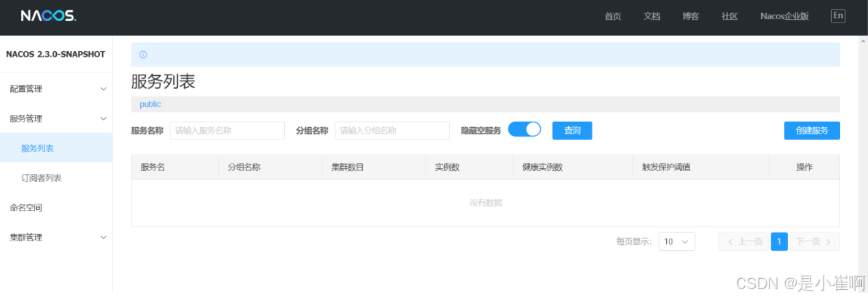Click the 查询 button
The height and width of the screenshot is (298, 868).
[x=572, y=131]
